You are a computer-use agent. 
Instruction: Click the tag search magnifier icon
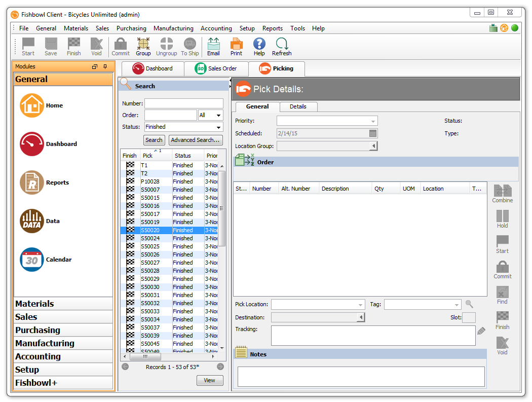469,304
